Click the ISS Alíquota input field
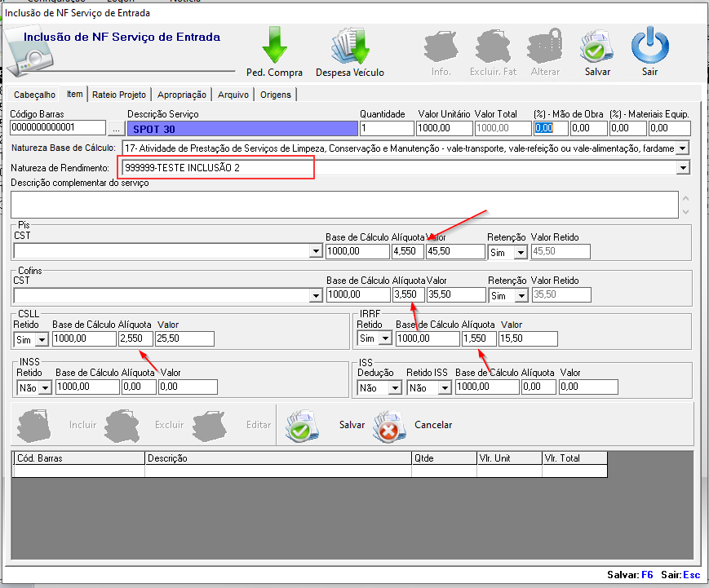Viewport: 709px width, 588px height. [x=538, y=387]
